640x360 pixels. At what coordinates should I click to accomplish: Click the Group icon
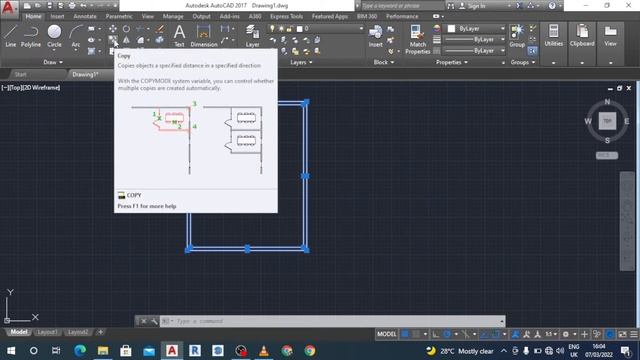coord(517,36)
